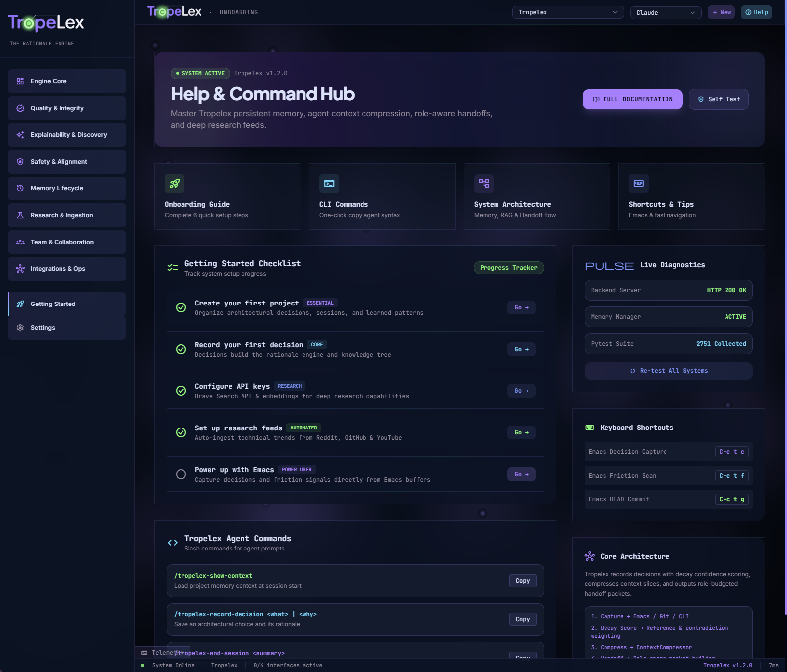This screenshot has height=672, width=787.
Task: Open Engine Core in the sidebar
Action: pyautogui.click(x=67, y=81)
